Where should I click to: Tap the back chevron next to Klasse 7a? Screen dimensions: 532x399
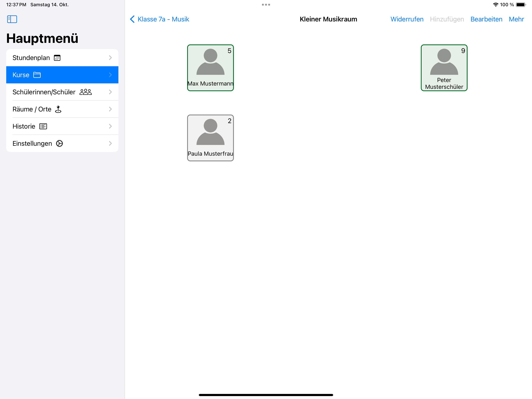click(132, 19)
